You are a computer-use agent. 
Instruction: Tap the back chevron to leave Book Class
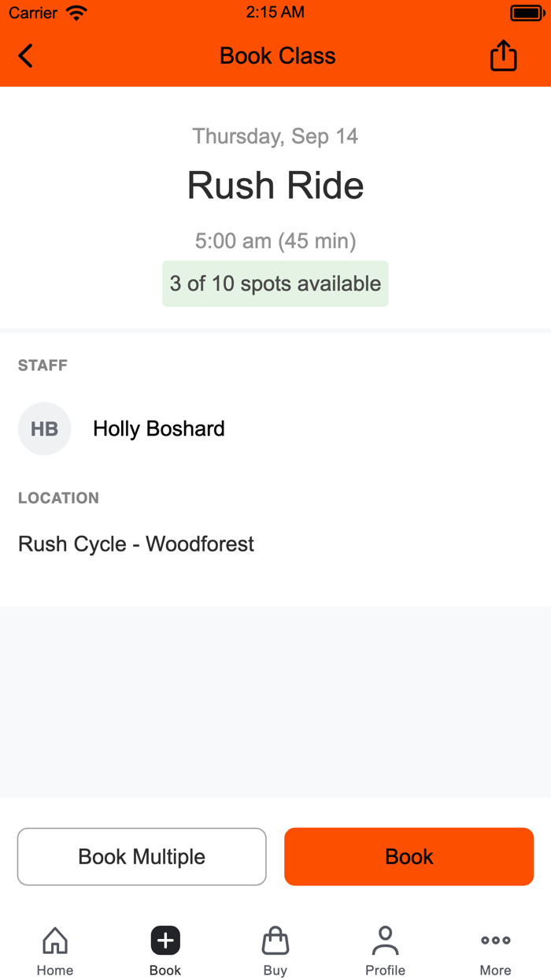point(24,56)
